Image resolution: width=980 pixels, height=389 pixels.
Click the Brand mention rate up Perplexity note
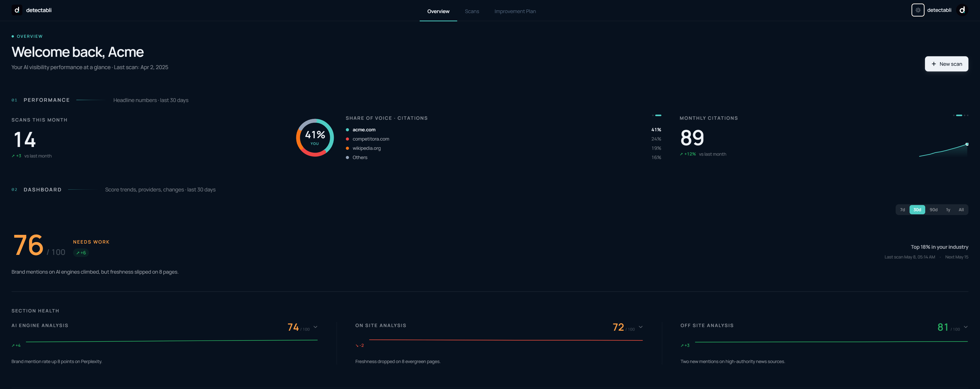(57, 362)
